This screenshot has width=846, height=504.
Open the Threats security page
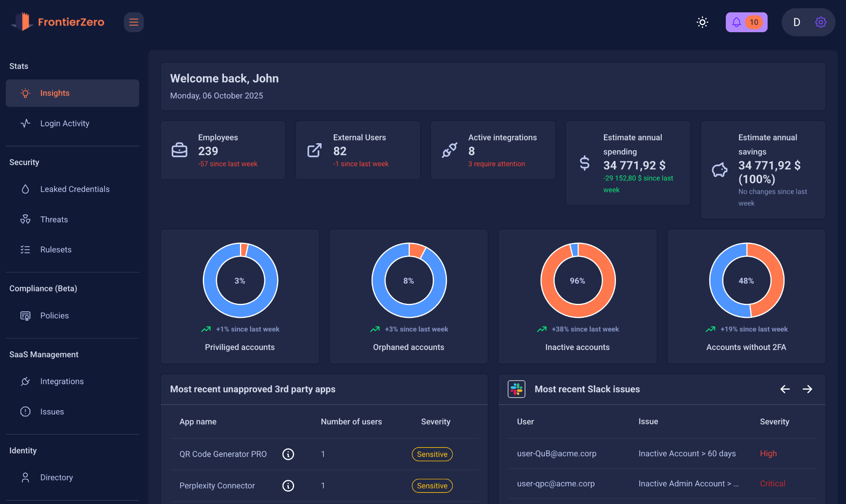click(x=54, y=219)
